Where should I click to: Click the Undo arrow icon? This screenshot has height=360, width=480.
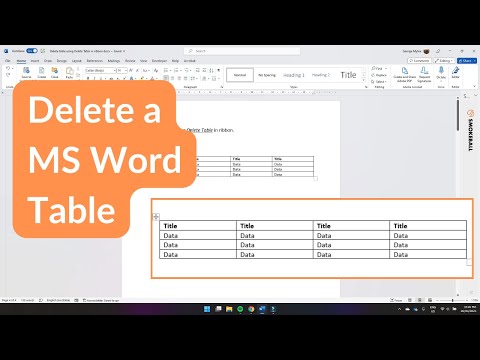(x=8, y=69)
